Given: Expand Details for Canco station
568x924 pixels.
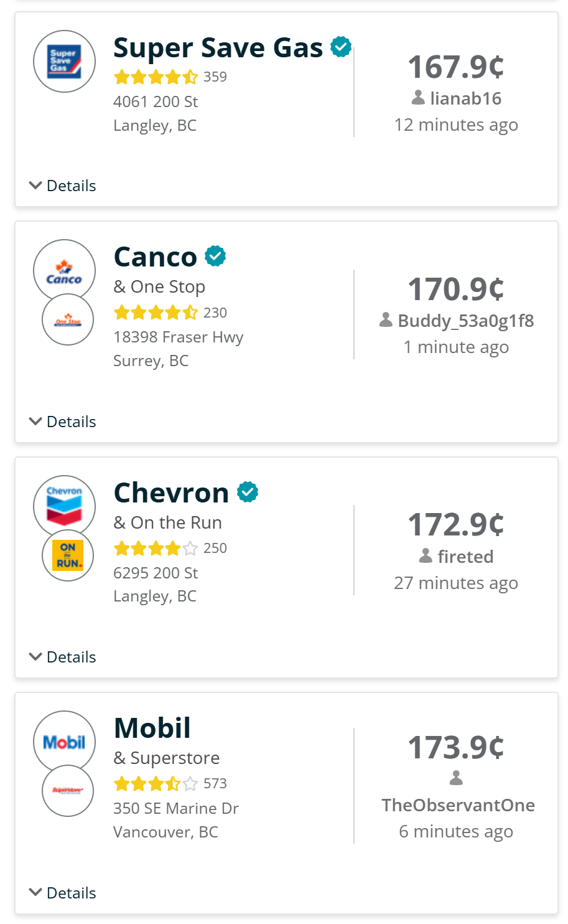Looking at the screenshot, I should pos(63,422).
